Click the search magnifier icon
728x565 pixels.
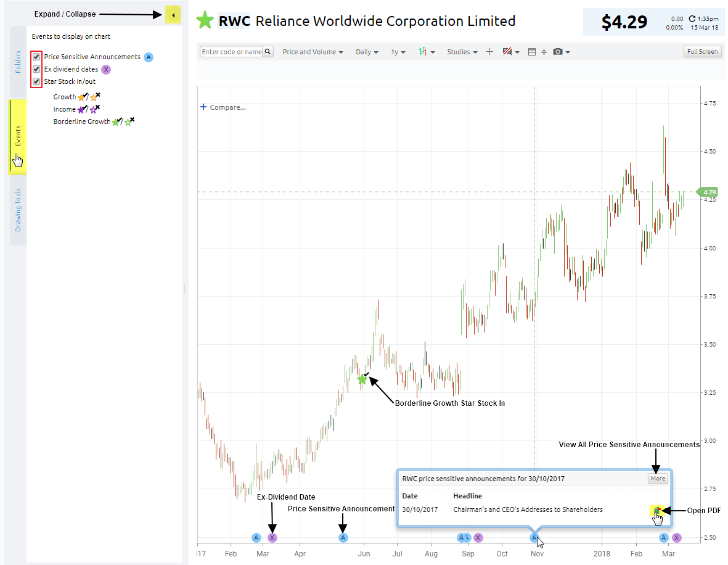268,52
